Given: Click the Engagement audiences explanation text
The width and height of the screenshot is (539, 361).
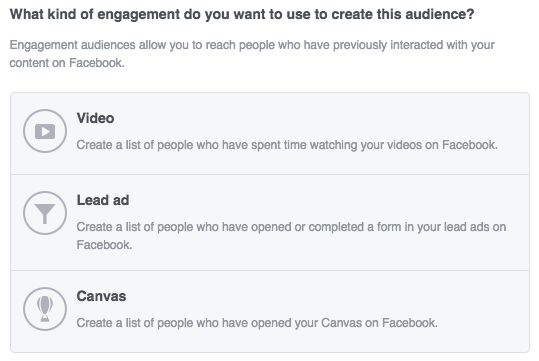Looking at the screenshot, I should 252,54.
